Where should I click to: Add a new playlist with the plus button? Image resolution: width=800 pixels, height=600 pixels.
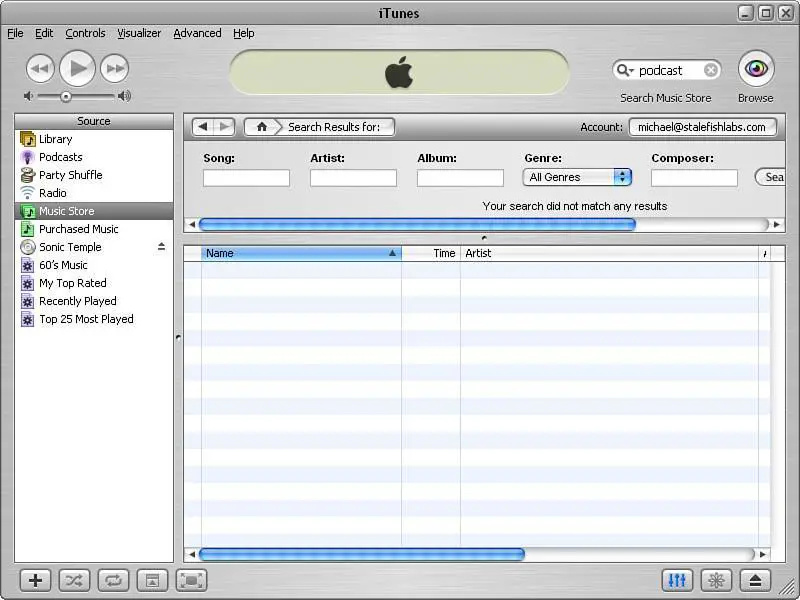click(36, 580)
